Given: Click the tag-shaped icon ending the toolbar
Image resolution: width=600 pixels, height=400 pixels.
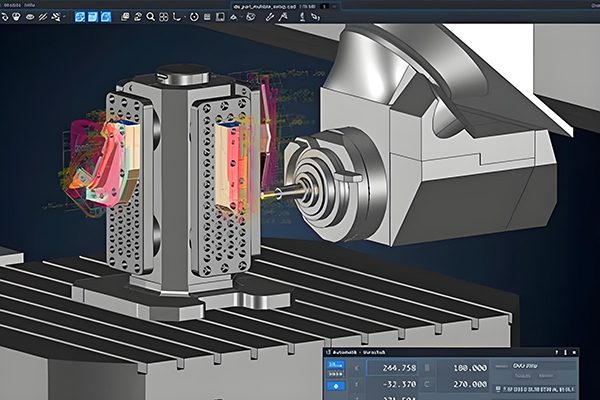Looking at the screenshot, I should tap(315, 17).
